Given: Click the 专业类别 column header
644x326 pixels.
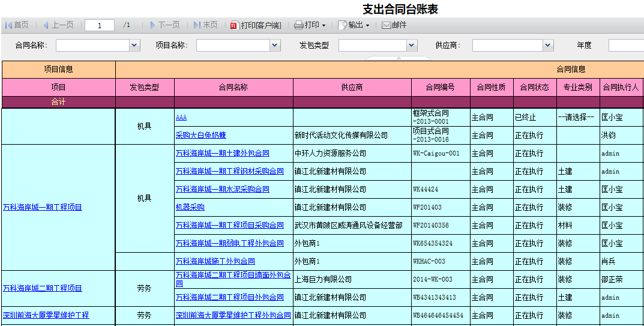Looking at the screenshot, I should tap(579, 87).
